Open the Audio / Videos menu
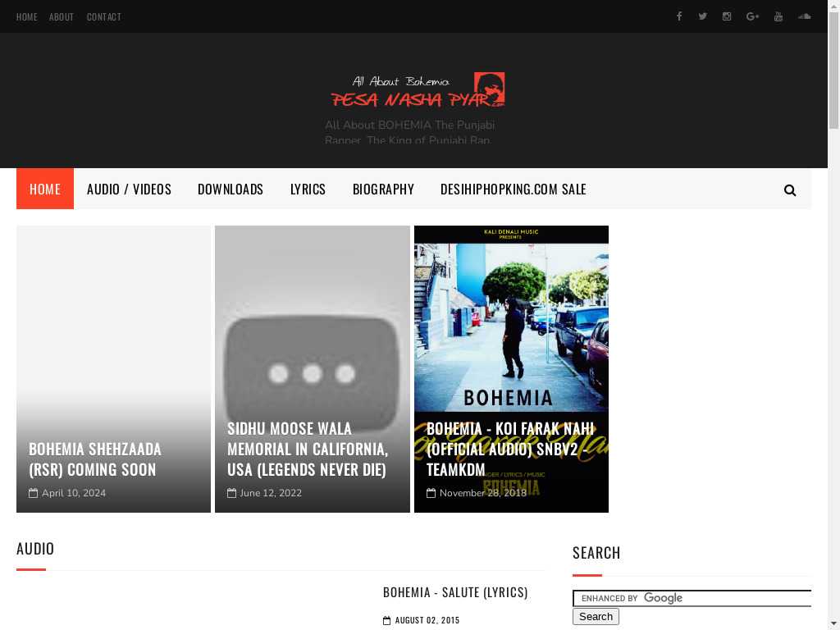840x630 pixels. [x=129, y=189]
